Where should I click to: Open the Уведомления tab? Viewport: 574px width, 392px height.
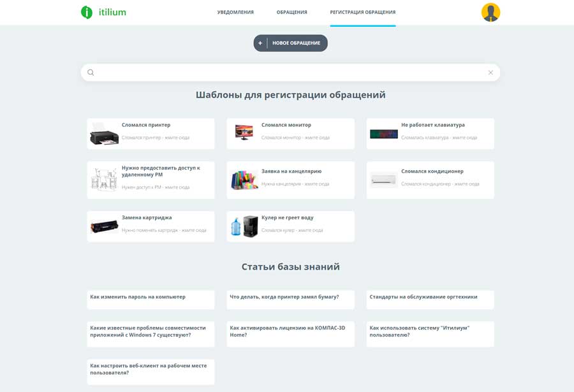coord(235,12)
